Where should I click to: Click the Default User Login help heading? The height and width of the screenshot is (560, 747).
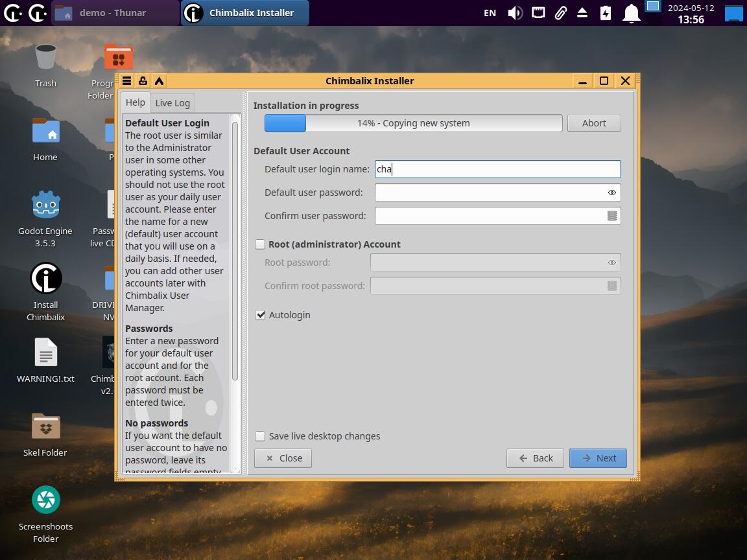pos(167,123)
